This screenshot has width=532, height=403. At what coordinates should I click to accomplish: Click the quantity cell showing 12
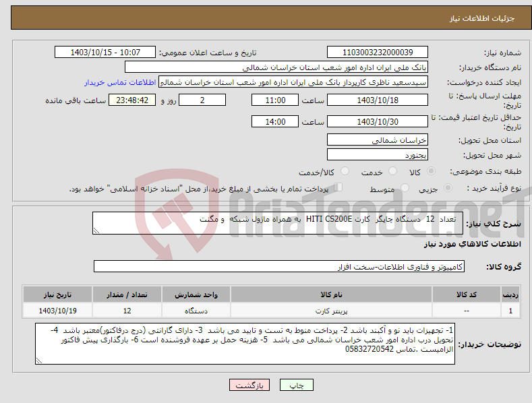127,311
